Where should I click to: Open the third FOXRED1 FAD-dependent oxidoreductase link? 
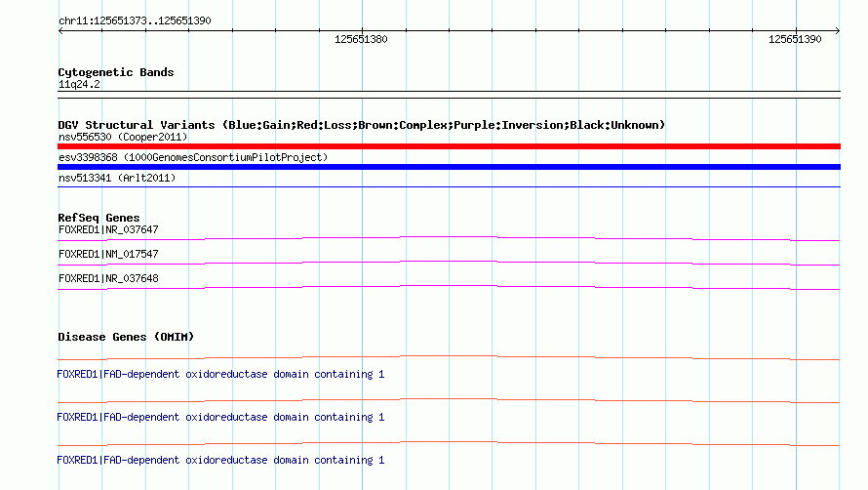tap(220, 460)
